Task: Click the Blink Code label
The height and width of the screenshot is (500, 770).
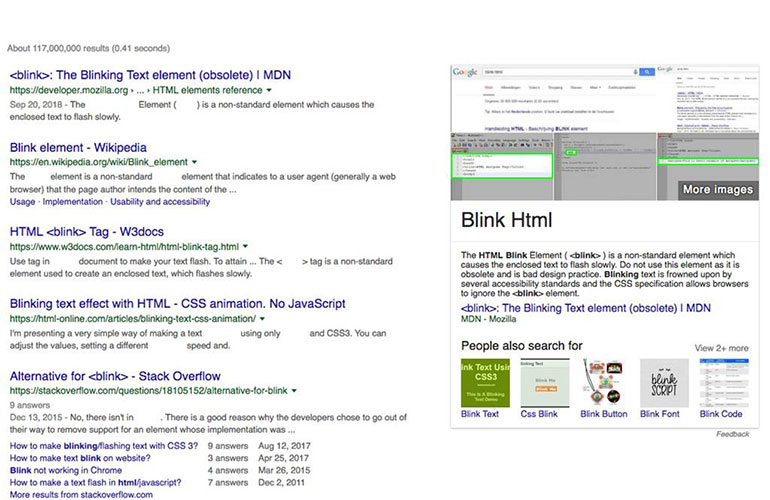Action: point(721,414)
